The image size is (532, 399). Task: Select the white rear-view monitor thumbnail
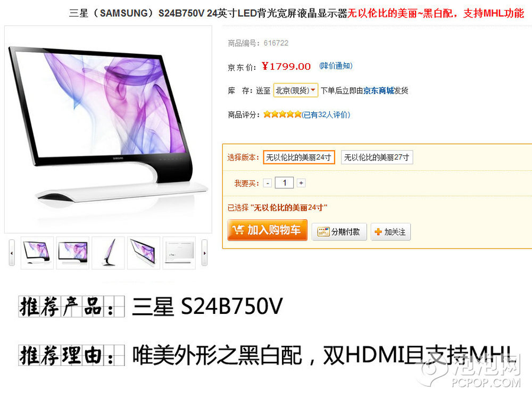[179, 253]
